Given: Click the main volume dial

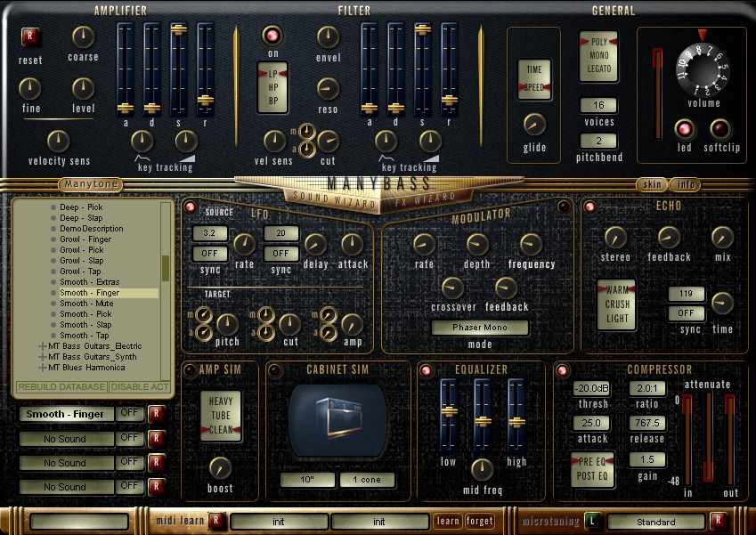Looking at the screenshot, I should [703, 69].
